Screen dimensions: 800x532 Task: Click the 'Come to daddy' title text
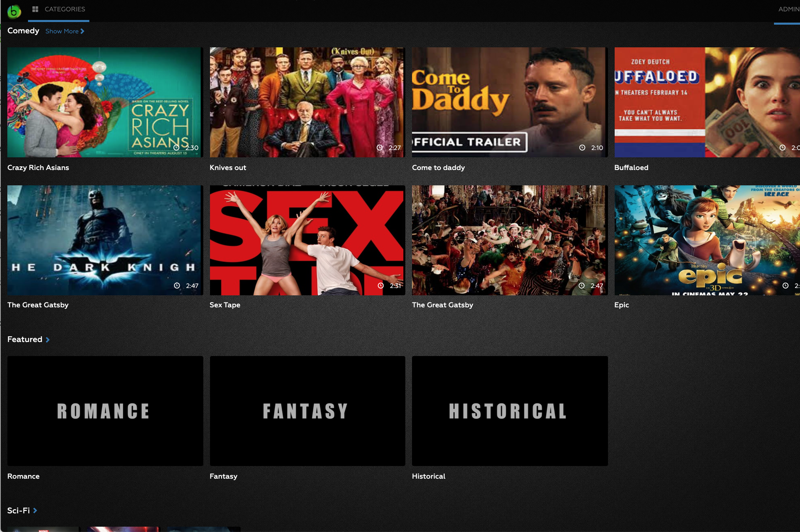point(438,168)
